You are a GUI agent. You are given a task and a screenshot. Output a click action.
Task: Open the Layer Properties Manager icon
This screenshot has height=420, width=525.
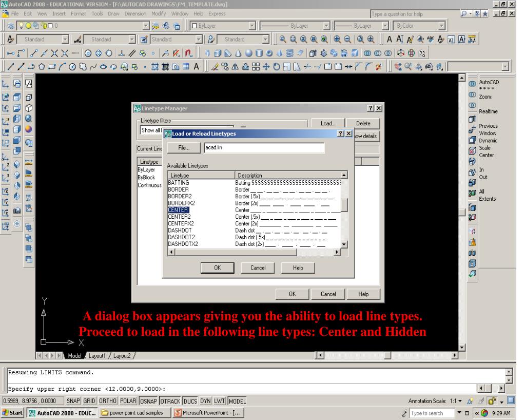(11, 26)
